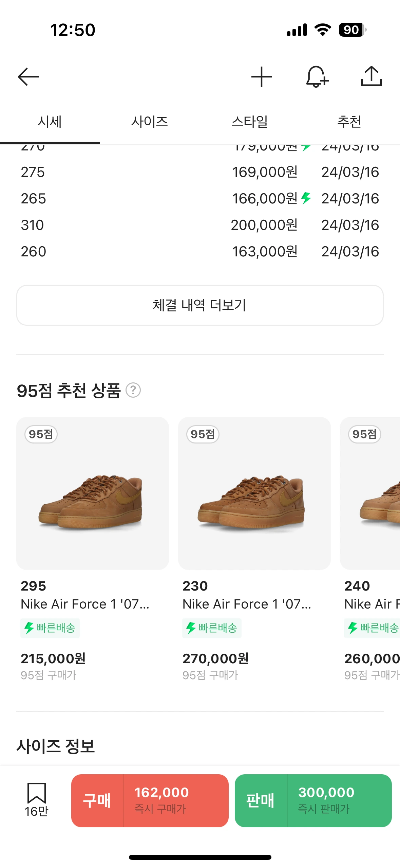This screenshot has width=400, height=868.
Task: Select the size 310 transaction row
Action: click(200, 225)
